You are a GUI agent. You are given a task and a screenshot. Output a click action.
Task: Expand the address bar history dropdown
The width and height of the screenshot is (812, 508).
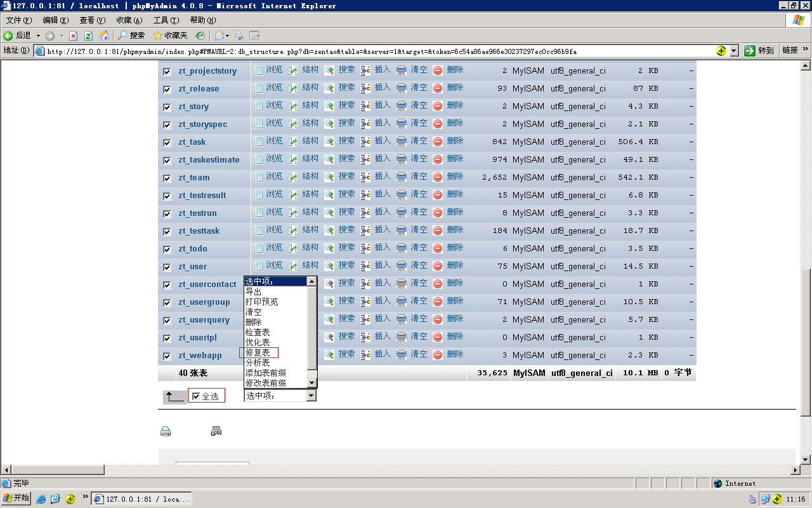coord(734,51)
